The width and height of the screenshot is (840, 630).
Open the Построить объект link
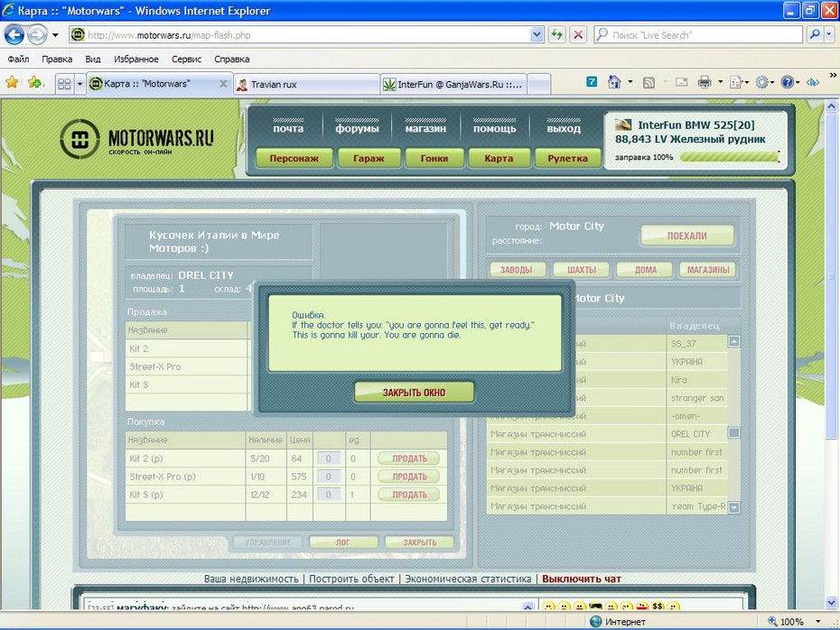[351, 579]
